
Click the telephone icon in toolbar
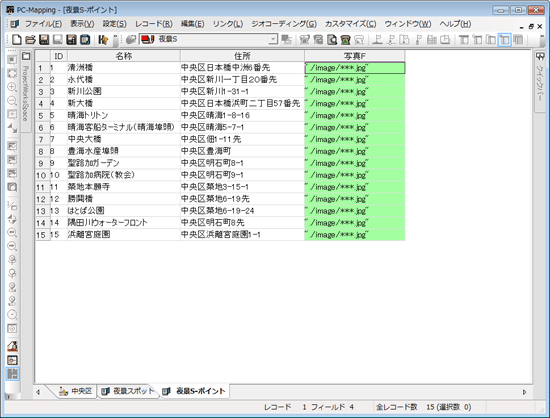346,40
